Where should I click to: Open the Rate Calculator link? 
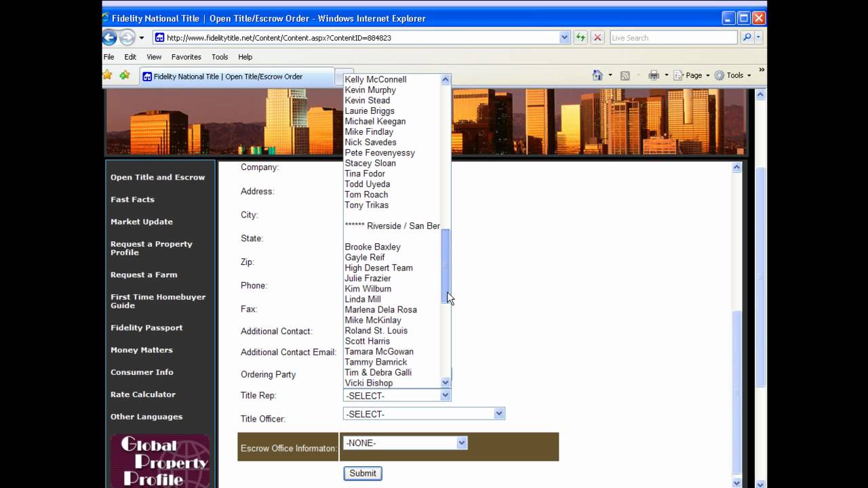click(143, 394)
